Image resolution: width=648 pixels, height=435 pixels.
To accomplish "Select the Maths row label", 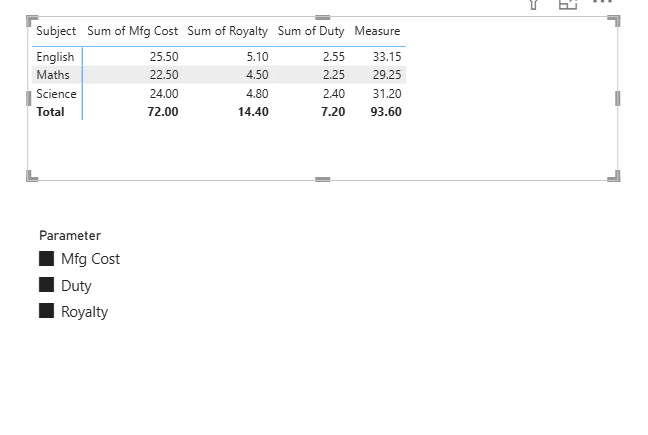I will point(53,75).
